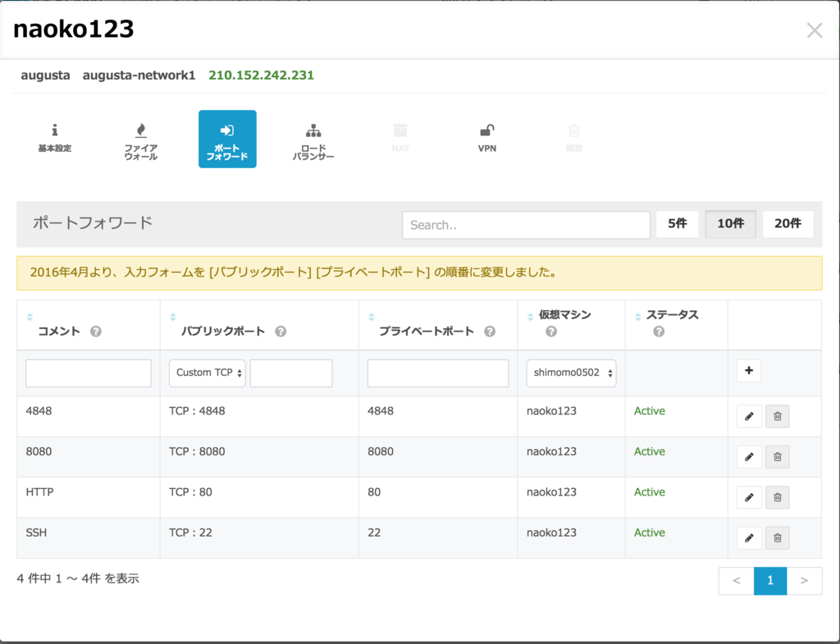Edit the 4848 port forward rule
Image resolution: width=840 pixels, height=644 pixels.
tap(749, 416)
